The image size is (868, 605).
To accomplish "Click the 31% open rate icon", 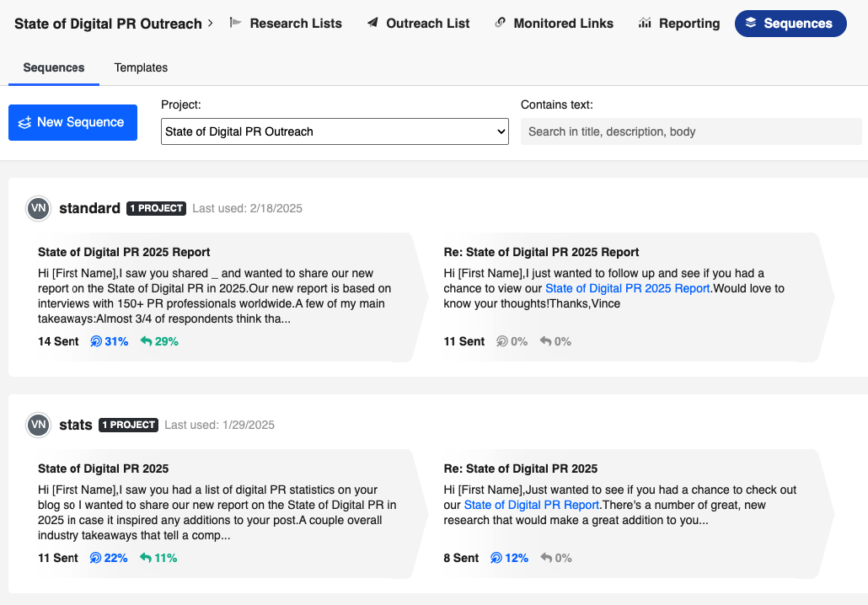I will tap(96, 341).
